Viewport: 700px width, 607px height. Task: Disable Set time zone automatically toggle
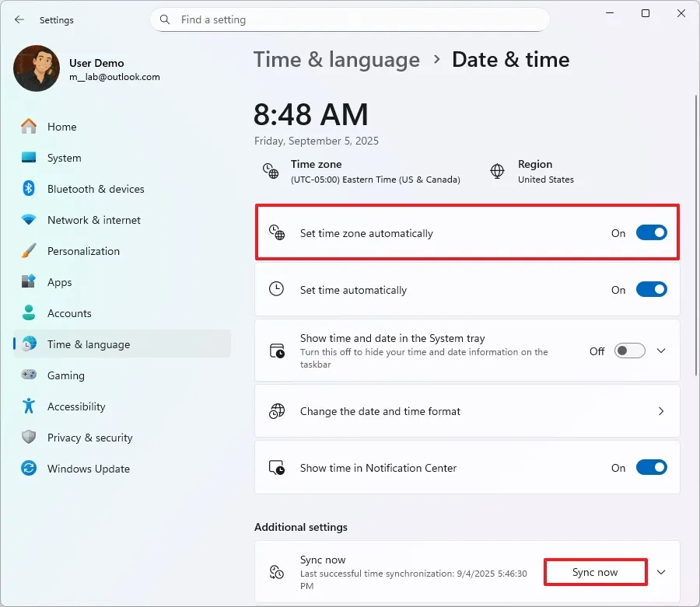pos(651,233)
